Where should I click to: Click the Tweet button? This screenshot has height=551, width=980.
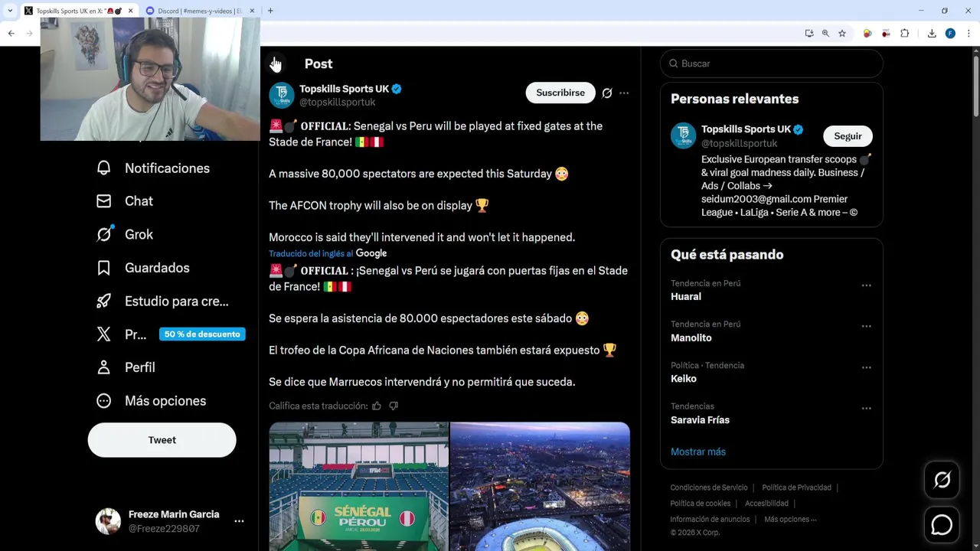(162, 440)
